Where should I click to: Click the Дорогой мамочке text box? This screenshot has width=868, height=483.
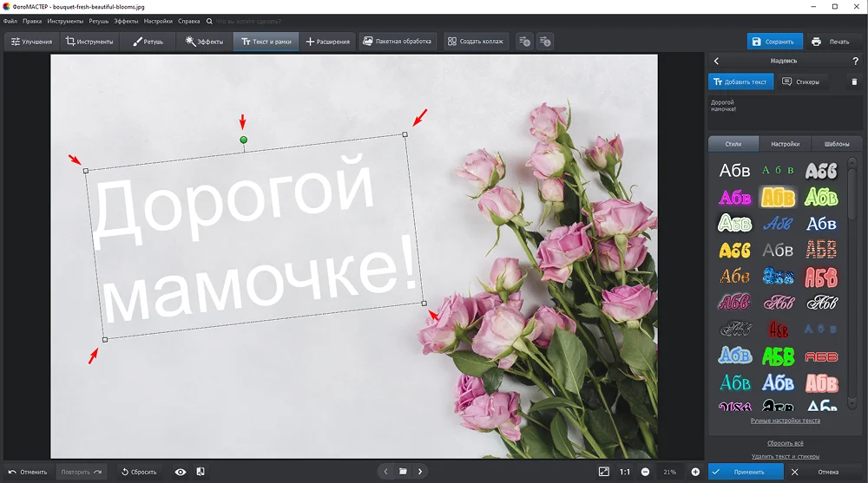point(254,238)
